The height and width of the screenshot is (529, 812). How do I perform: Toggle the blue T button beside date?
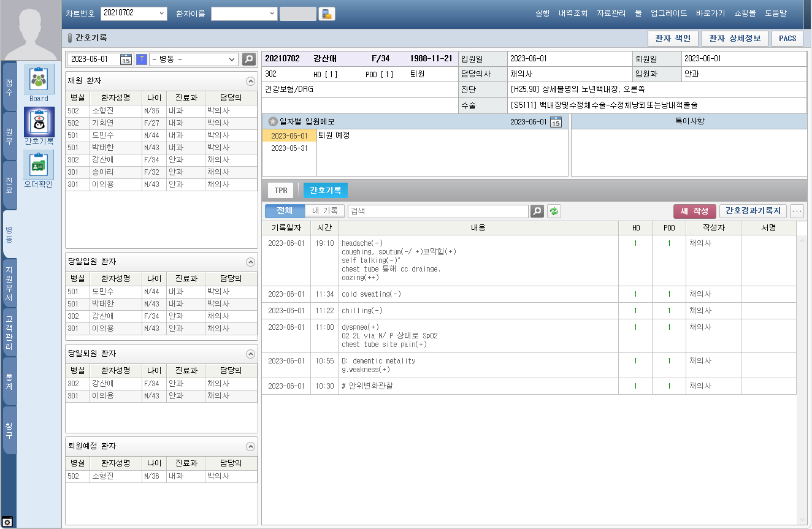click(142, 59)
